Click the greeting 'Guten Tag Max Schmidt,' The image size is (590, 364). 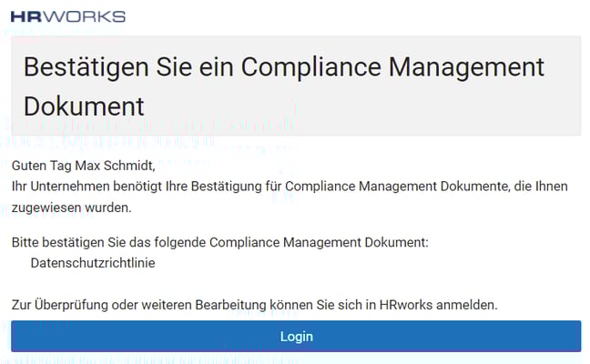click(83, 166)
